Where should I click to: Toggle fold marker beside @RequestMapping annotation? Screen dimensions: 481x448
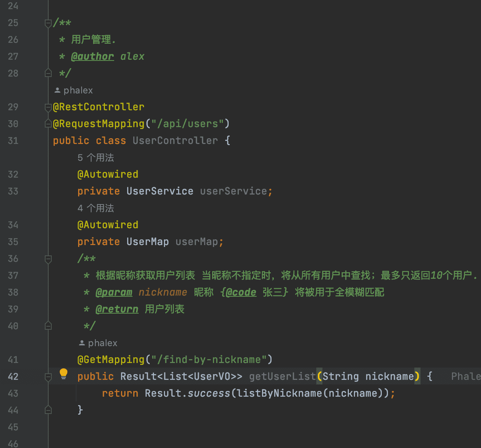pos(48,124)
